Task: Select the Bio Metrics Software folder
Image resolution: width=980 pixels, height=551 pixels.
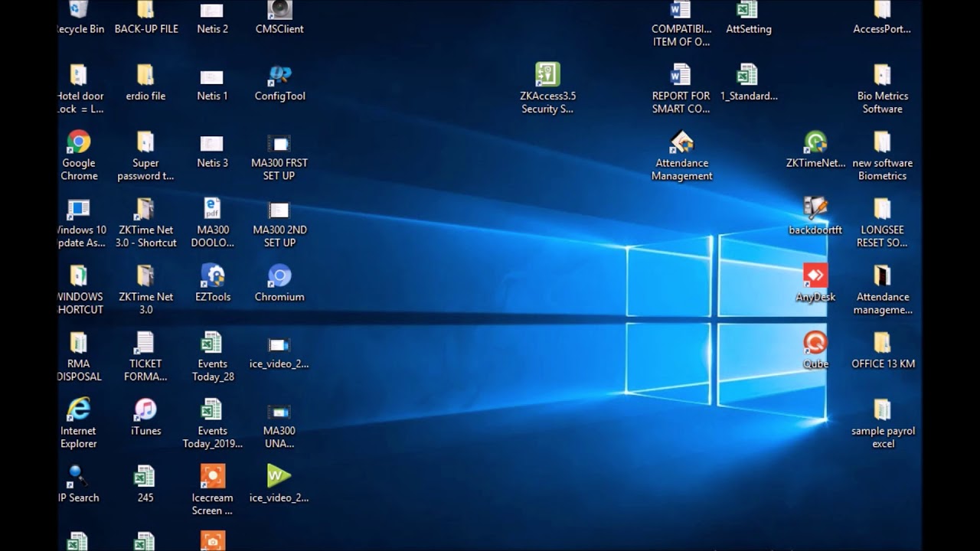Action: pos(882,89)
